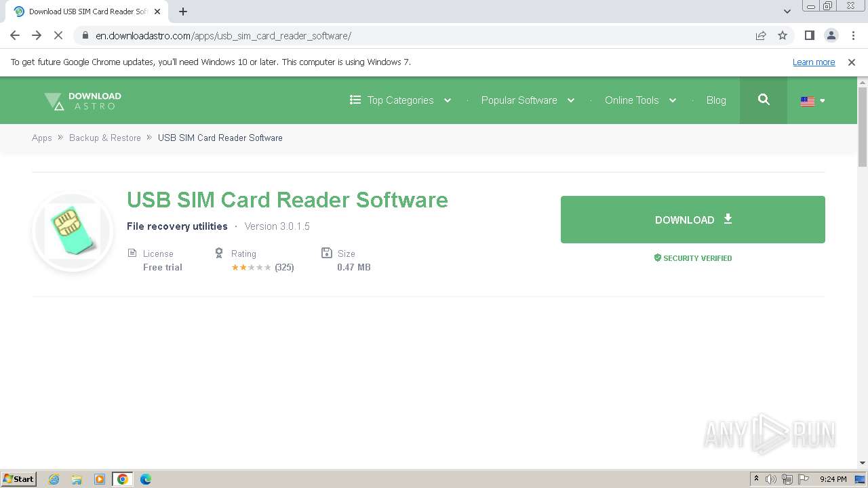Click the USB SIM Card Reader Software breadcrumb
868x488 pixels.
(220, 138)
